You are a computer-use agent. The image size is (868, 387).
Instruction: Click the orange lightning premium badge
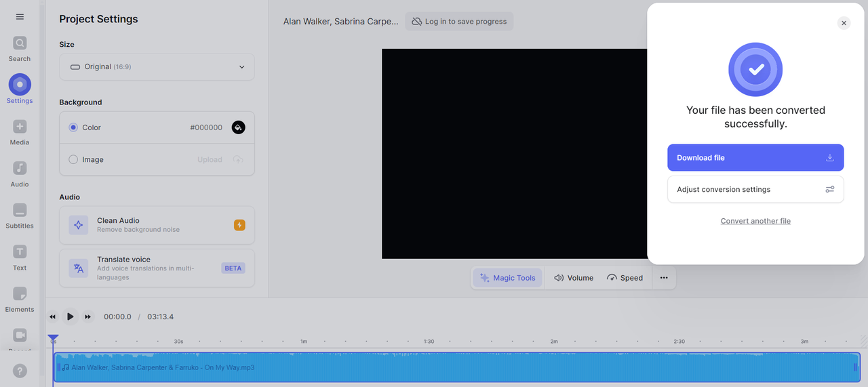tap(239, 225)
